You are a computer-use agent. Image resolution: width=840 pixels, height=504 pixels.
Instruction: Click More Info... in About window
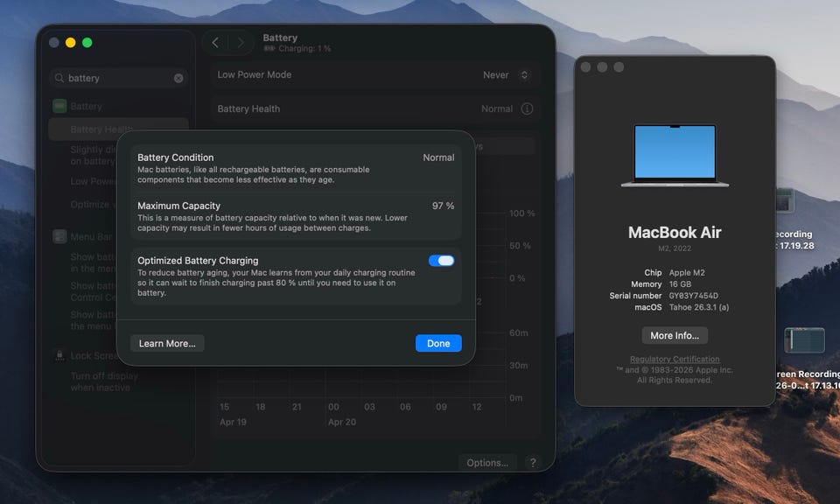(674, 335)
